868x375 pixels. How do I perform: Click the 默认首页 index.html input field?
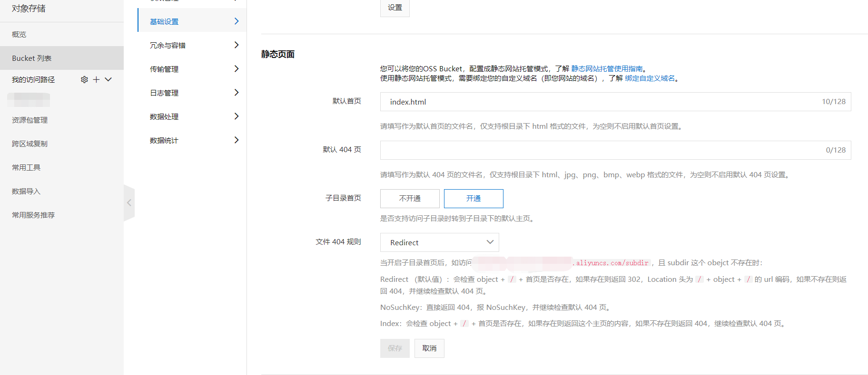tap(600, 102)
